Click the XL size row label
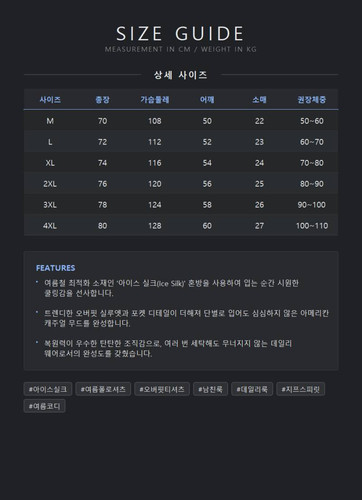 [x=50, y=163]
